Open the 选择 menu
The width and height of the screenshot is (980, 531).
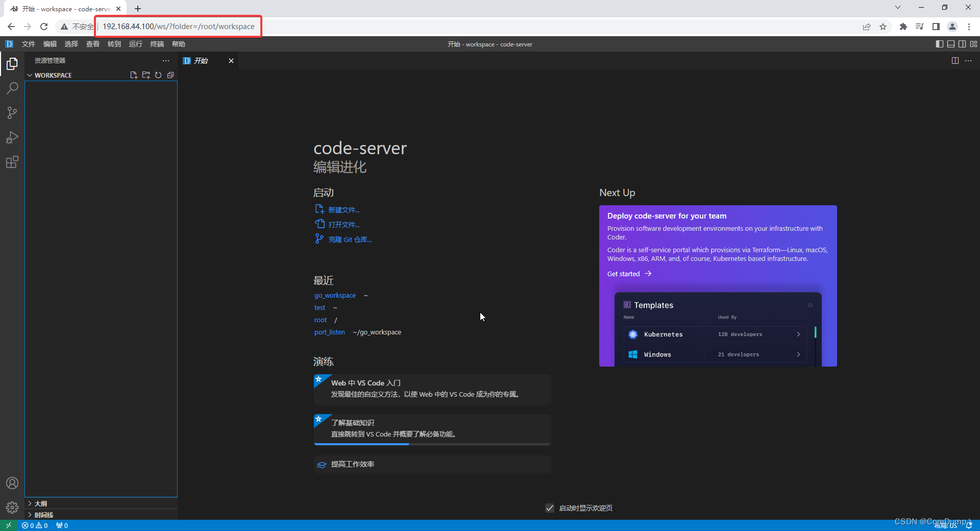click(71, 44)
